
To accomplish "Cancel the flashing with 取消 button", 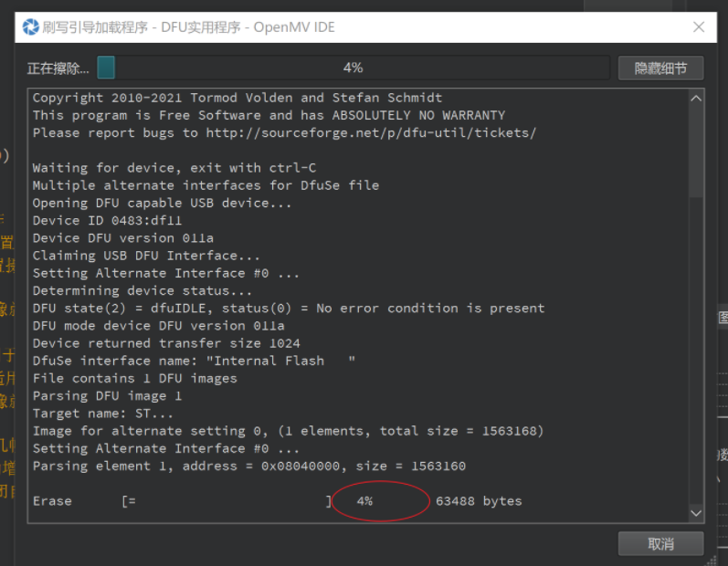I will 660,544.
